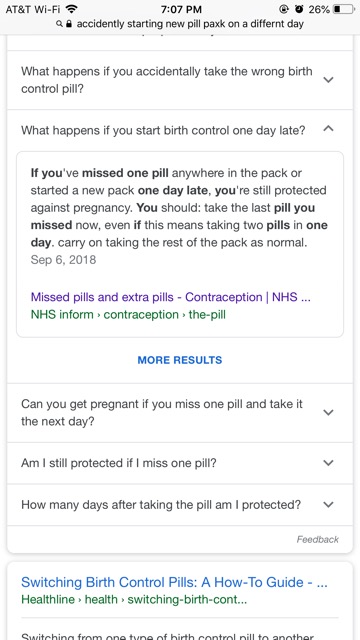Screen dimensions: 360x640
Task: Click the Feedback link
Action: point(318,540)
